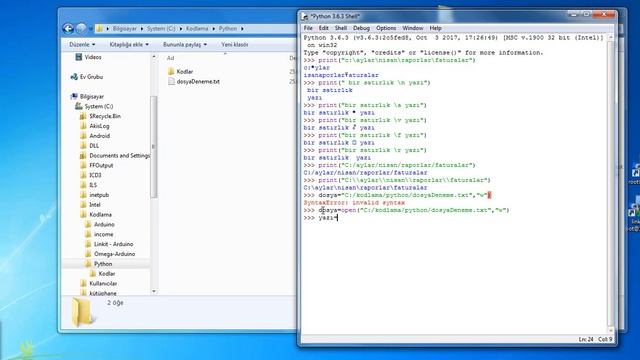Screen dimensions: 640x360
Task: Open the Düzenle dropdown in Explorer
Action: point(82,44)
